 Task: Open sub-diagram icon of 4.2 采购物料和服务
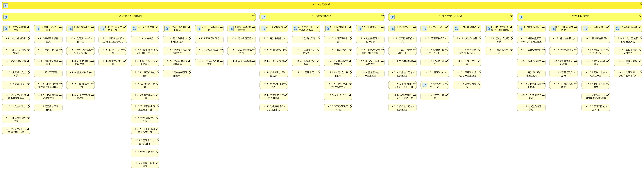(263, 17)
